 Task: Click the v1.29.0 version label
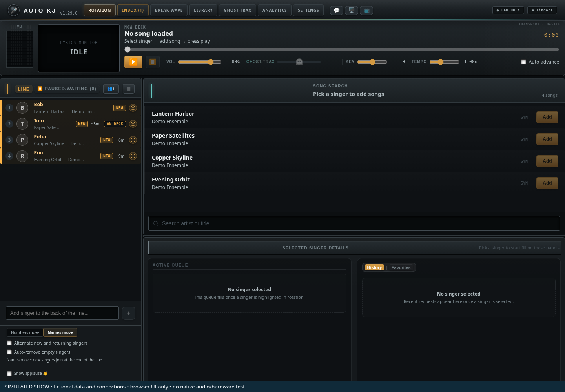point(69,13)
